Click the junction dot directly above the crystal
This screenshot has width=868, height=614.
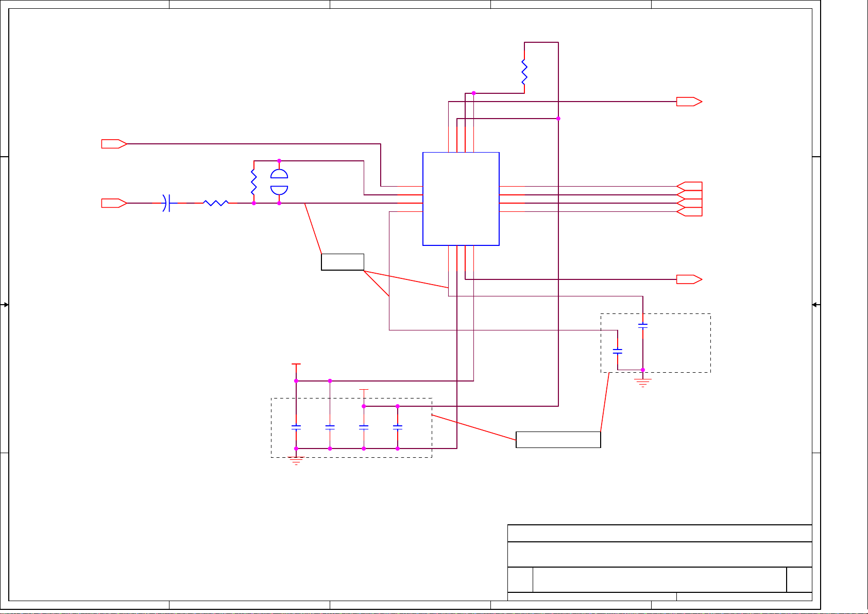click(279, 161)
